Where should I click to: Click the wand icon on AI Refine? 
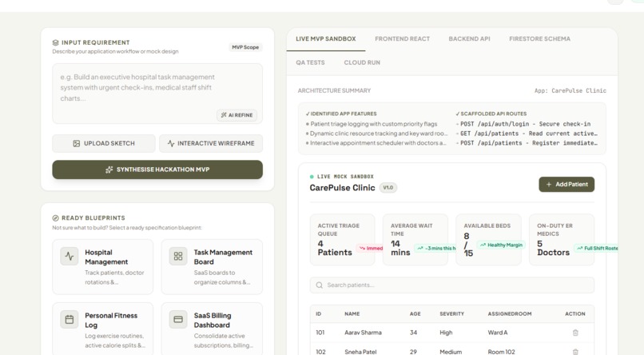click(x=224, y=115)
